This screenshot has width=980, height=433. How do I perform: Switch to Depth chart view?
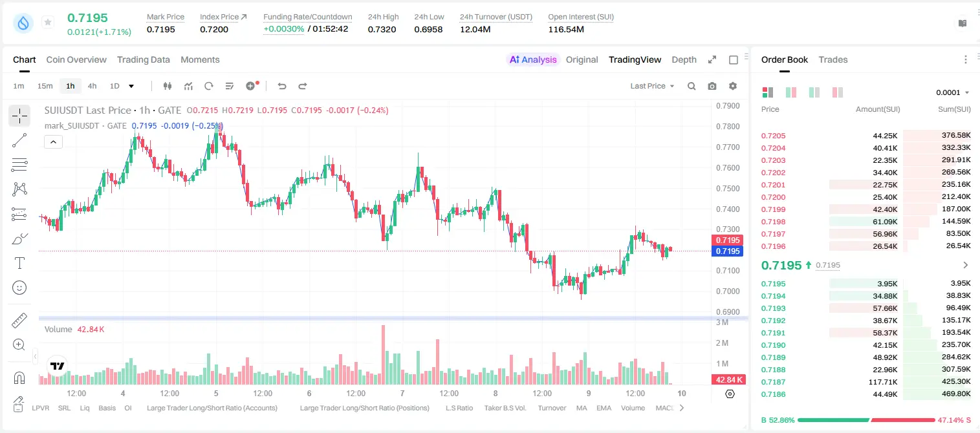(684, 59)
